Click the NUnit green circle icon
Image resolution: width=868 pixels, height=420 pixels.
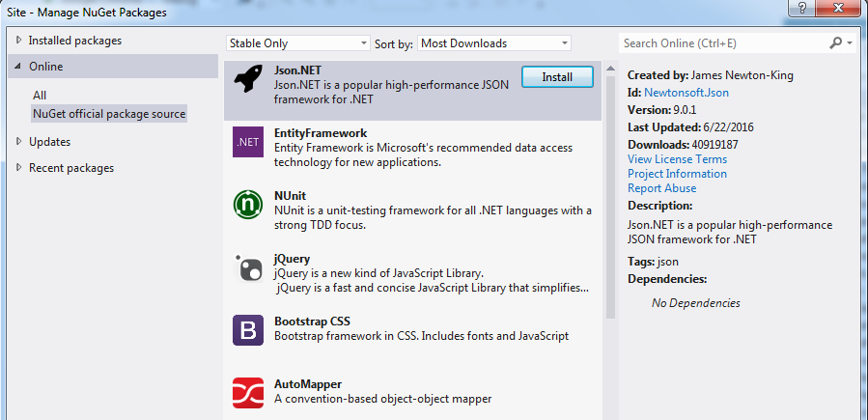247,204
